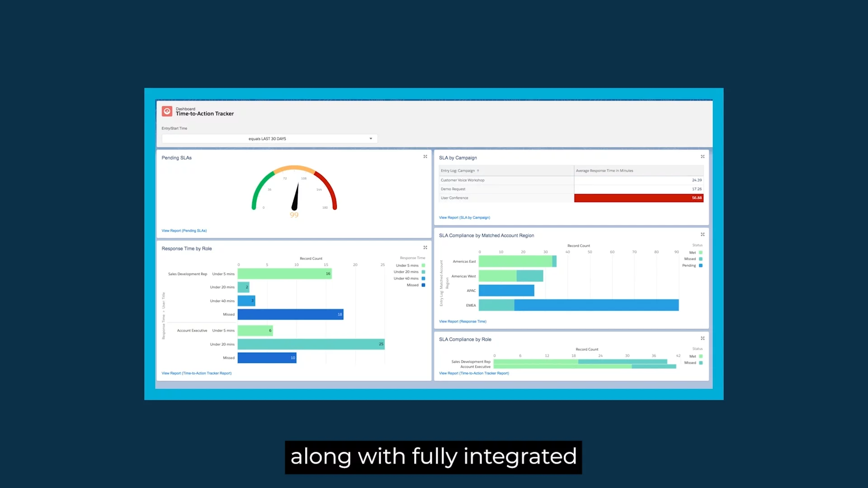Expand SLA Compliance by Matched Account Region widget
Image resolution: width=868 pixels, height=488 pixels.
coord(703,235)
